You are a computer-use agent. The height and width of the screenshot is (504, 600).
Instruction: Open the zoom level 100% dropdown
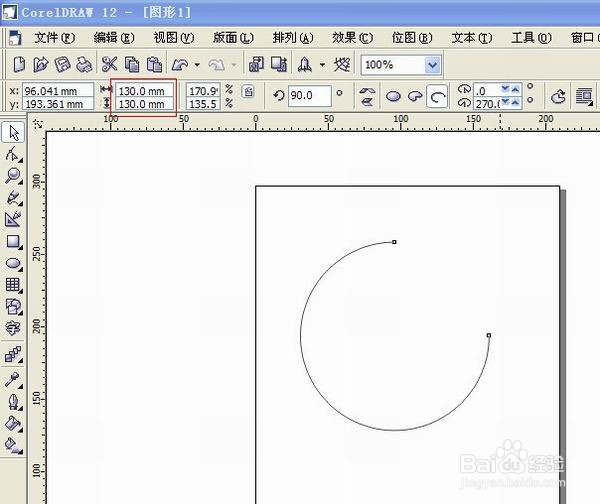pos(432,65)
